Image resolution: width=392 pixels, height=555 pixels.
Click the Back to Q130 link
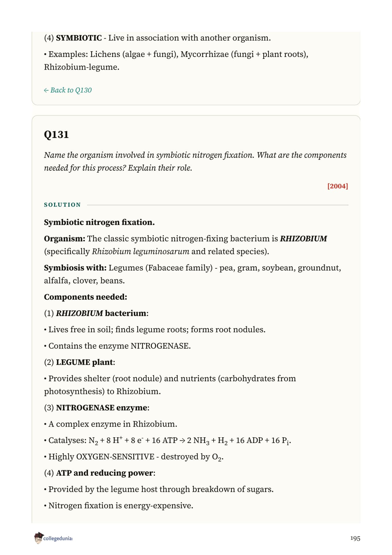point(68,90)
